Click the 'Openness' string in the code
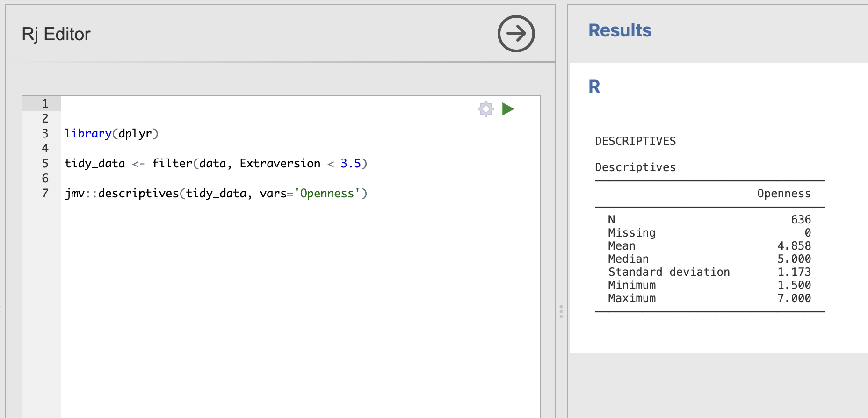The image size is (868, 418). click(327, 194)
